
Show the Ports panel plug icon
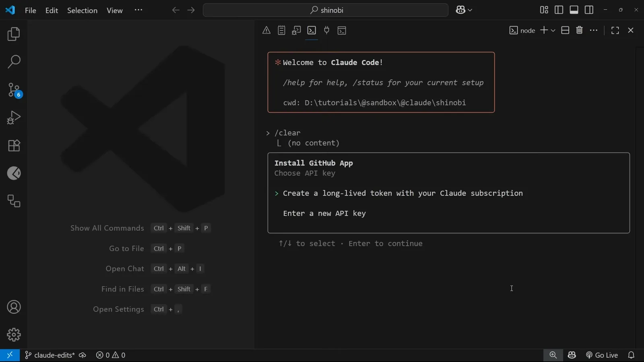point(327,31)
